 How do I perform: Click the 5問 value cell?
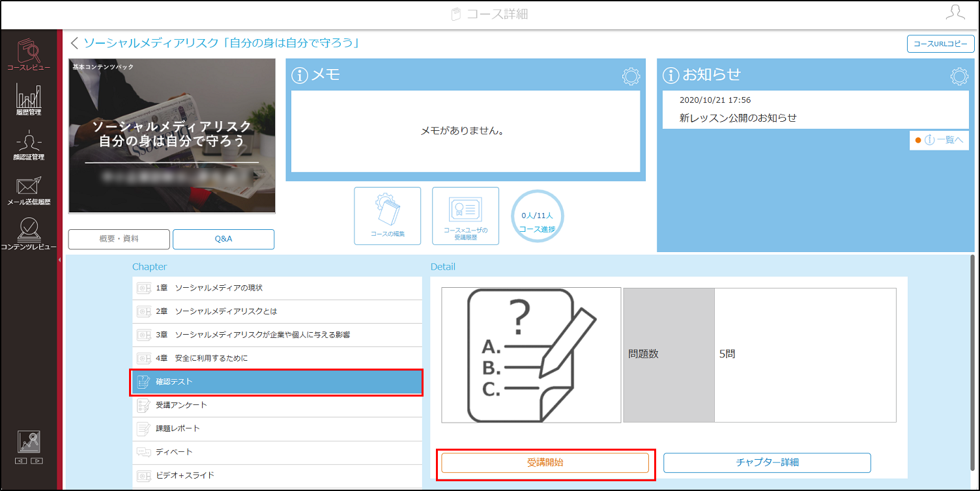pyautogui.click(x=805, y=355)
